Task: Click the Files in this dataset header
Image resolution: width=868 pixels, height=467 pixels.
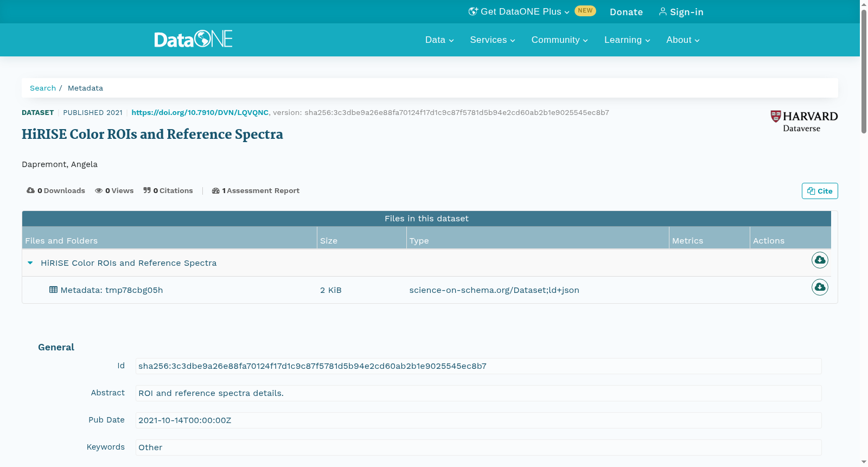Action: point(426,218)
